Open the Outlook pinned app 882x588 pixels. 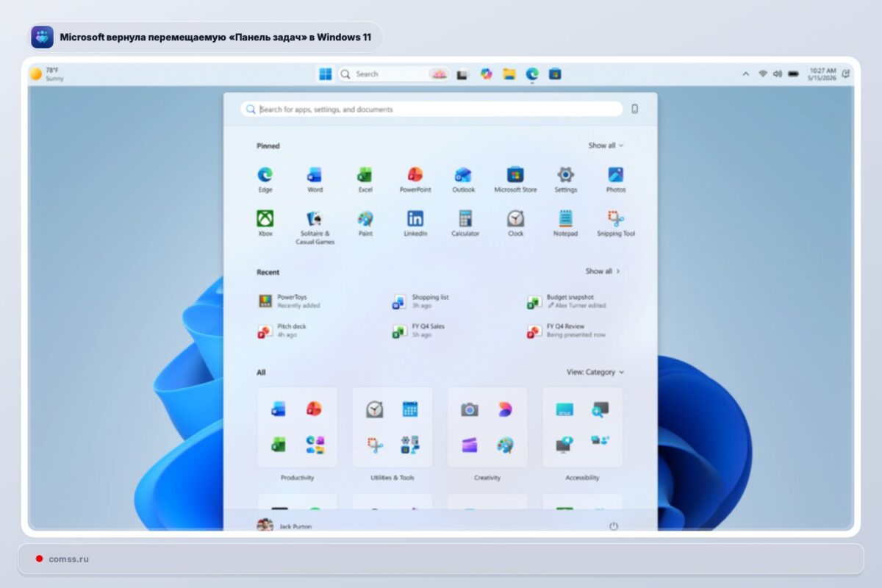pos(463,179)
